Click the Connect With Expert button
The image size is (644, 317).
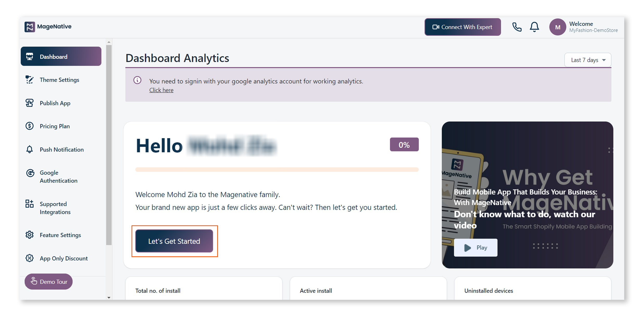point(462,27)
